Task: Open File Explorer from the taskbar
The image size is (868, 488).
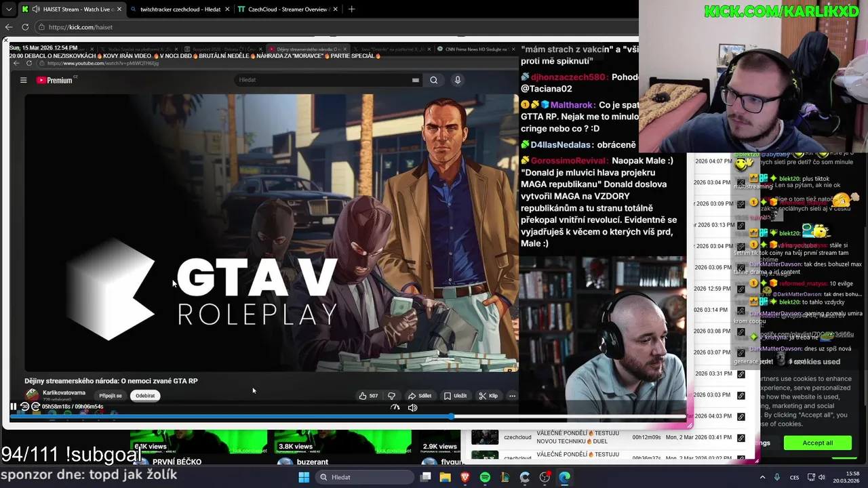Action: coord(446,477)
